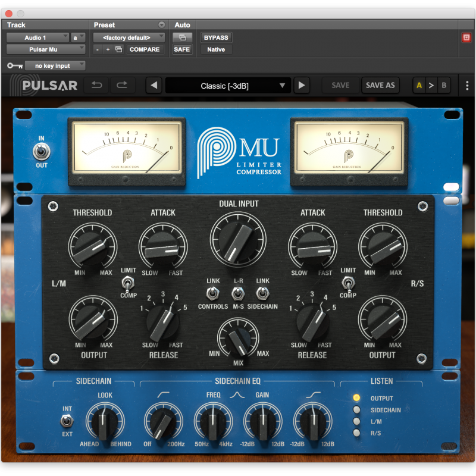Click the R/S THRESHOLD knob
The height and width of the screenshot is (476, 476).
coord(383,247)
